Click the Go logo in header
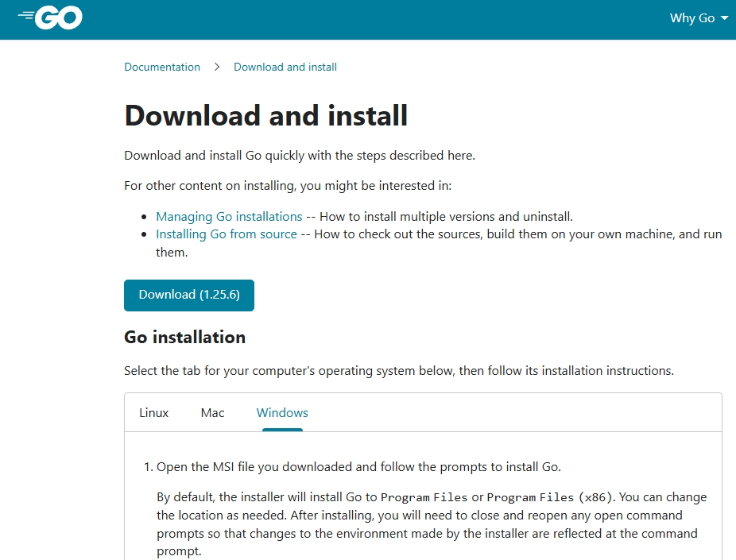Screen dimensions: 736x560 50,17
